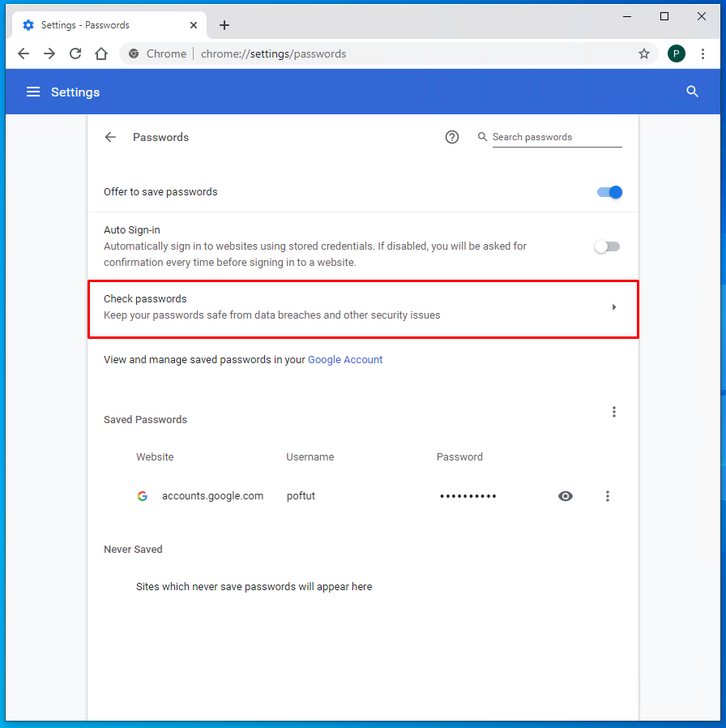Open the profile avatar P menu
Image resolution: width=726 pixels, height=728 pixels.
point(677,54)
